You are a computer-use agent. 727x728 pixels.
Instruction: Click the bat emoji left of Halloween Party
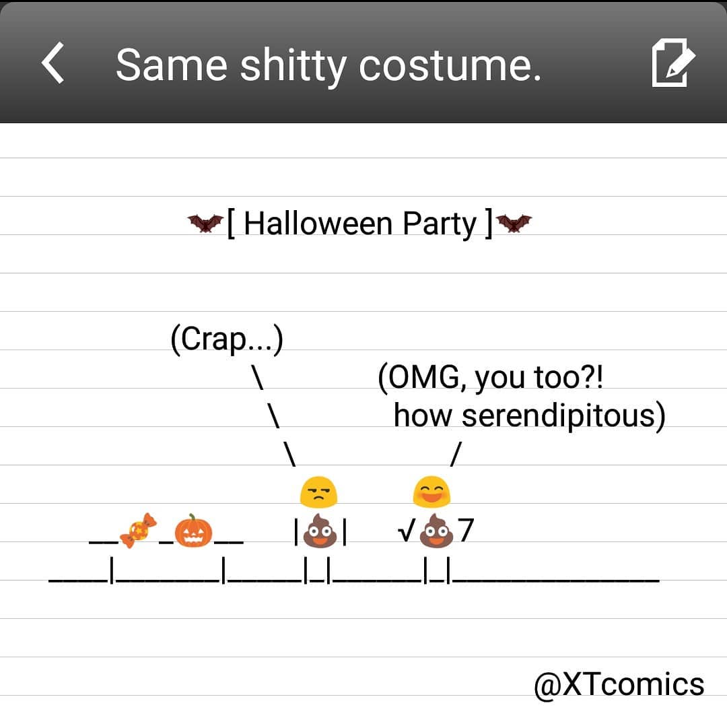(205, 223)
